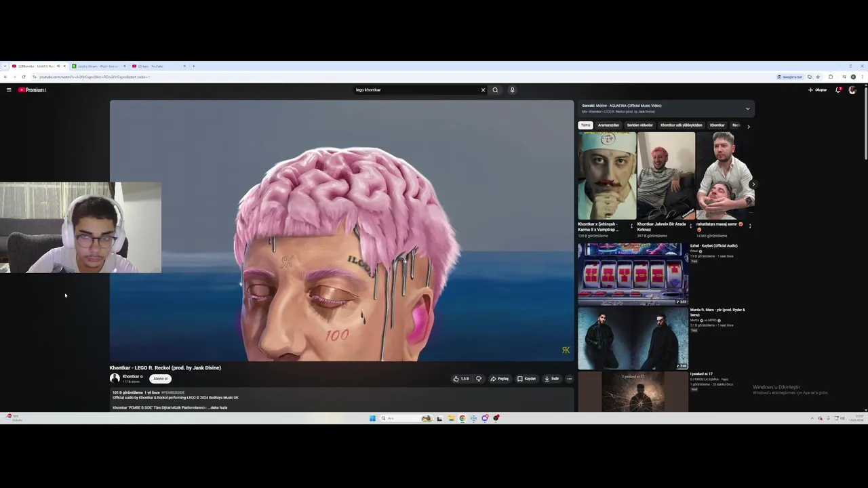
Task: Open the tab search dropdown arrow
Action: 5,66
